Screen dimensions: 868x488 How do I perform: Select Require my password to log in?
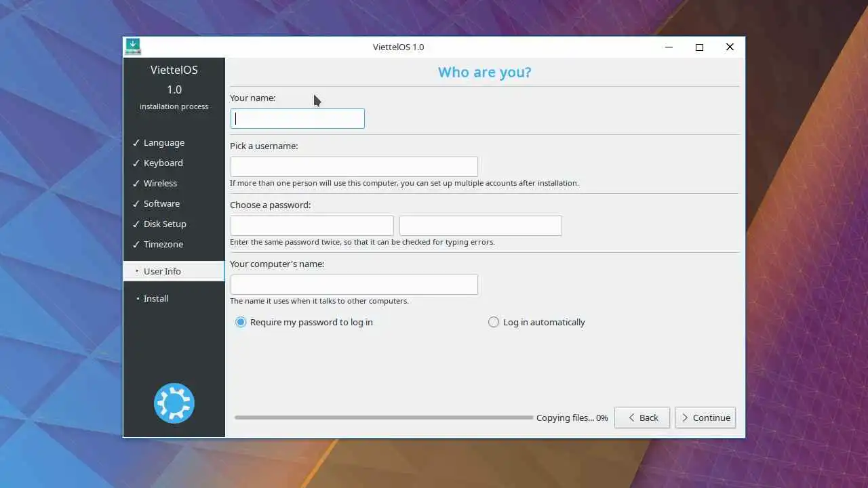pyautogui.click(x=304, y=322)
